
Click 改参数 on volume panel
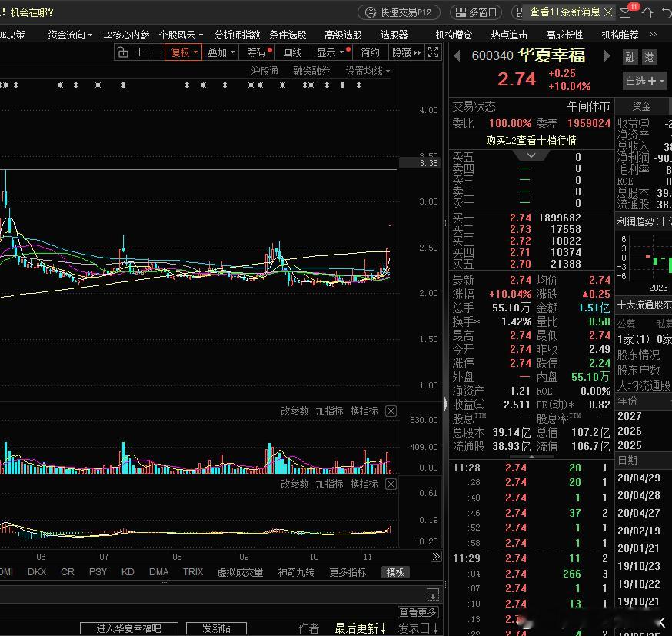pos(294,411)
